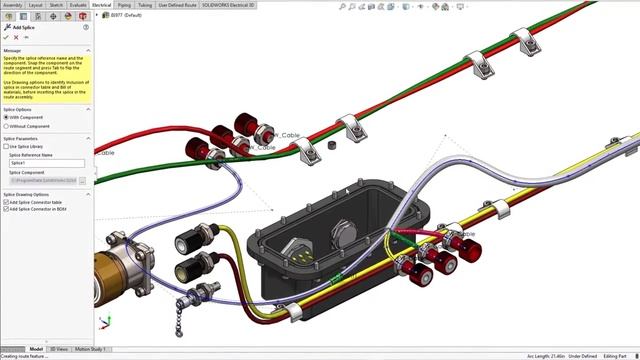Viewport: 640px width, 360px height.
Task: Click the coordinate triad icon in viewport
Action: point(105,322)
